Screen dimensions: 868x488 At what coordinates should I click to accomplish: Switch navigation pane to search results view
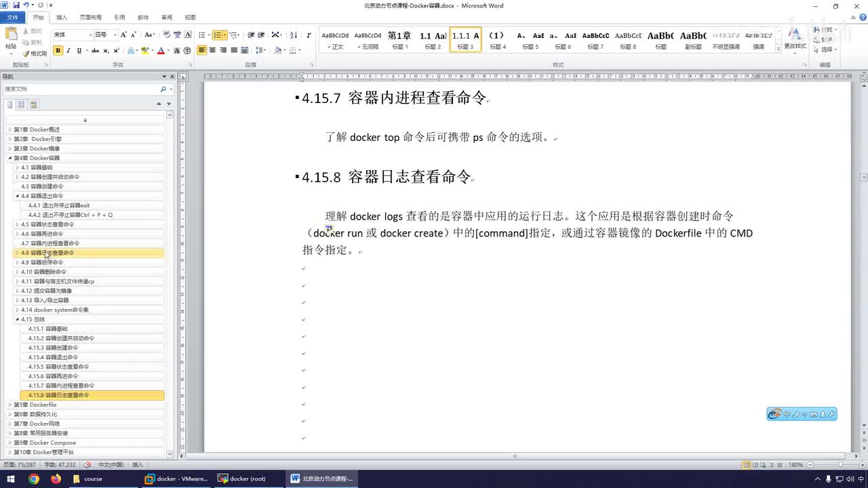point(33,104)
